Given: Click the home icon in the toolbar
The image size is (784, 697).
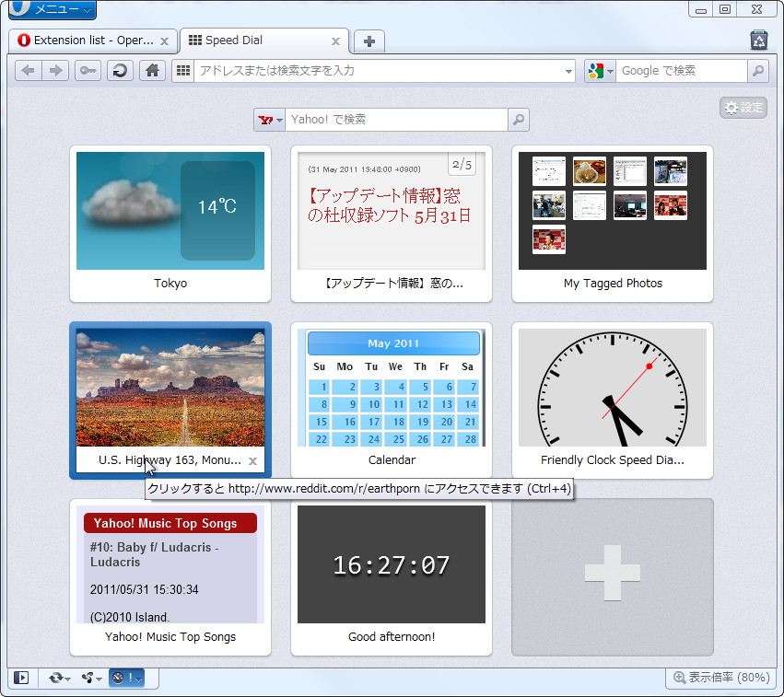Looking at the screenshot, I should point(151,70).
